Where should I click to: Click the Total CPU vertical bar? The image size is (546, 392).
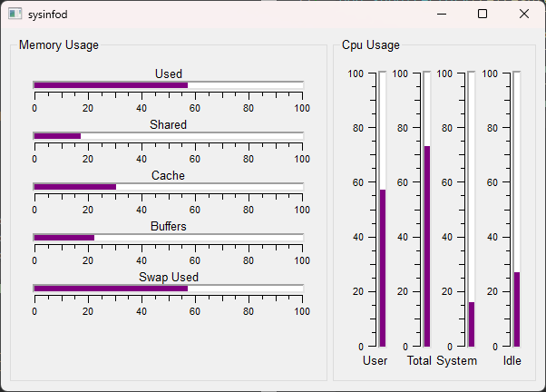click(427, 209)
